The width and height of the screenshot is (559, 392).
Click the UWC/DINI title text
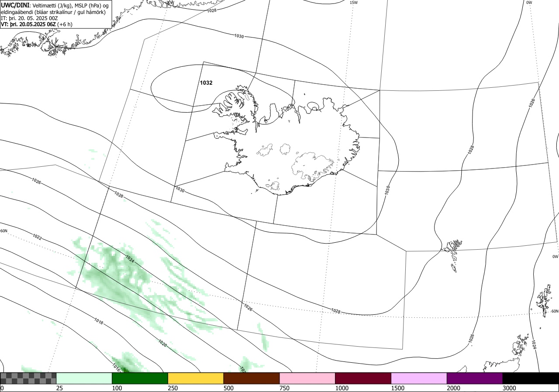coord(15,5)
